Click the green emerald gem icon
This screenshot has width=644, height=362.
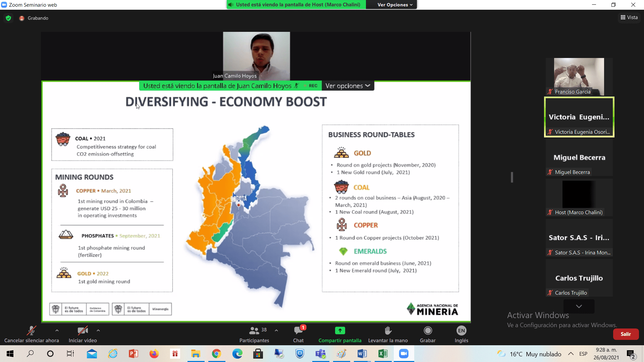coord(343,251)
